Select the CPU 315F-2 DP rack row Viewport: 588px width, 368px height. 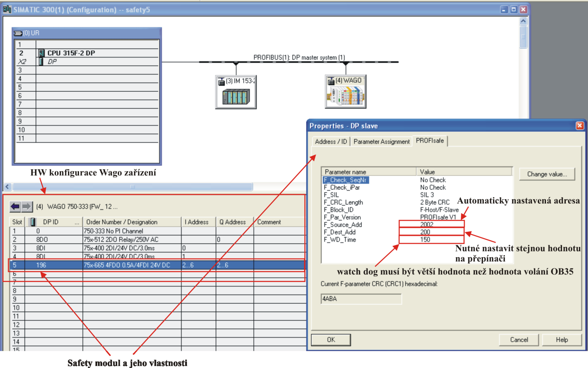87,53
